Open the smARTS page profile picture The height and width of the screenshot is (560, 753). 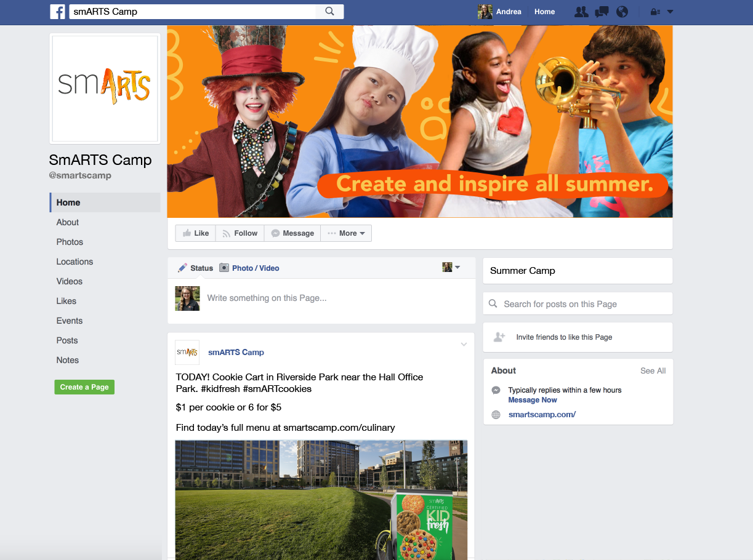(105, 89)
